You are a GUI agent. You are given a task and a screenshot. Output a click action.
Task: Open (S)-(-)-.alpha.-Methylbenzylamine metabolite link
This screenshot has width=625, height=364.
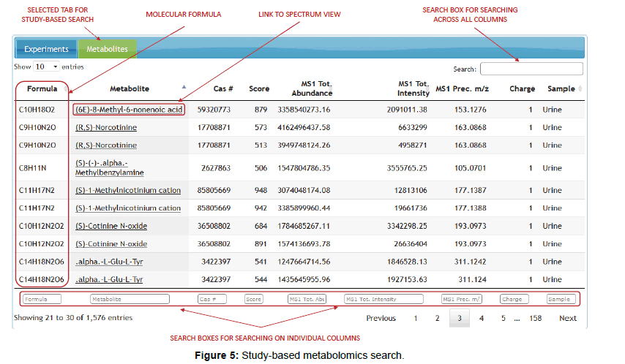tap(108, 168)
